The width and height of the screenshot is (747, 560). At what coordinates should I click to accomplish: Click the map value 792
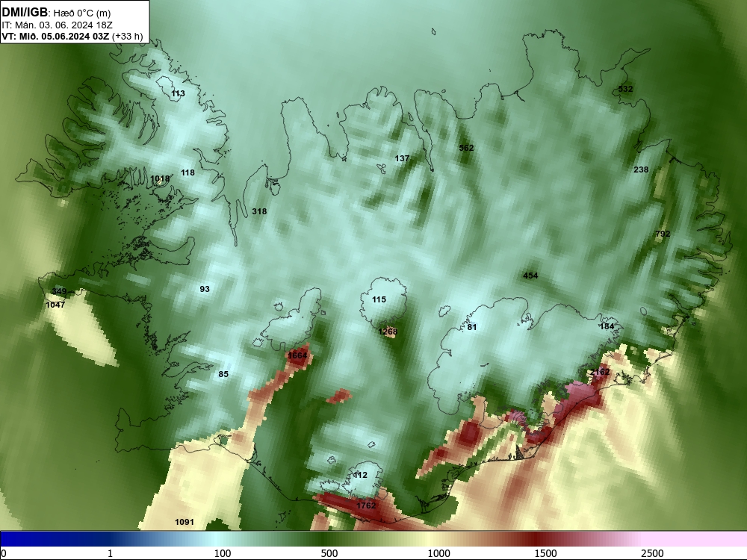click(663, 234)
